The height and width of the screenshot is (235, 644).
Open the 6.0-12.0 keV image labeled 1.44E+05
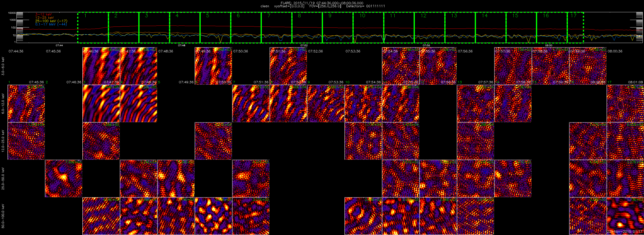click(x=101, y=103)
